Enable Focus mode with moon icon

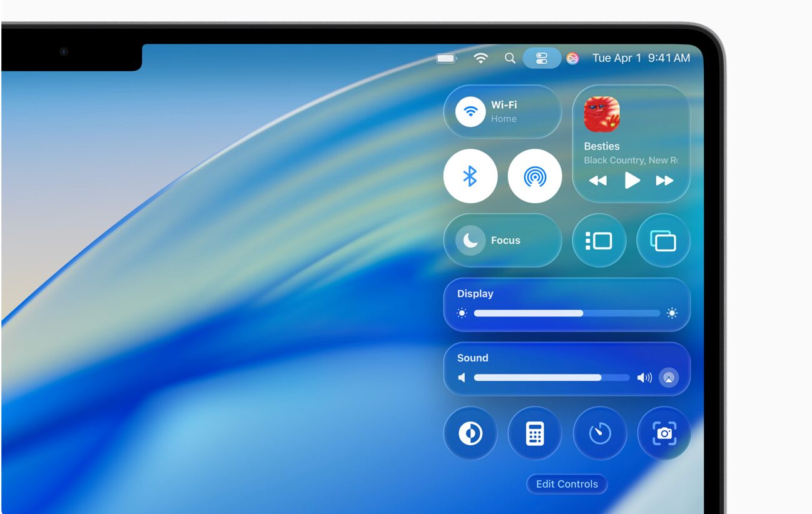click(x=470, y=241)
